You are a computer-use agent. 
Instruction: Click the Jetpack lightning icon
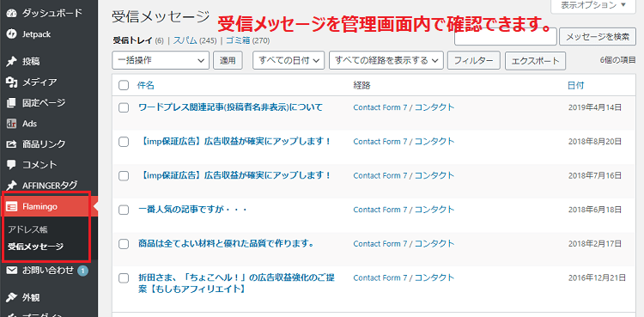pos(11,34)
